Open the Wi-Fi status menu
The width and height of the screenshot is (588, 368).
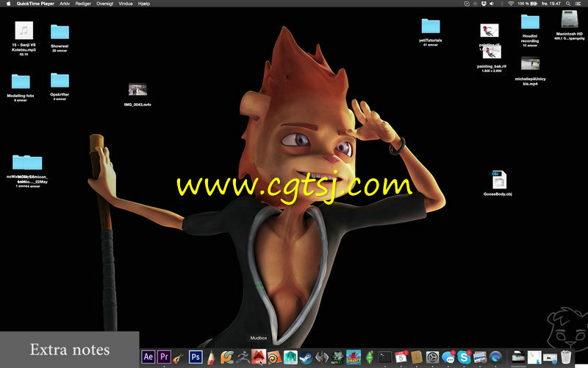pyautogui.click(x=511, y=4)
